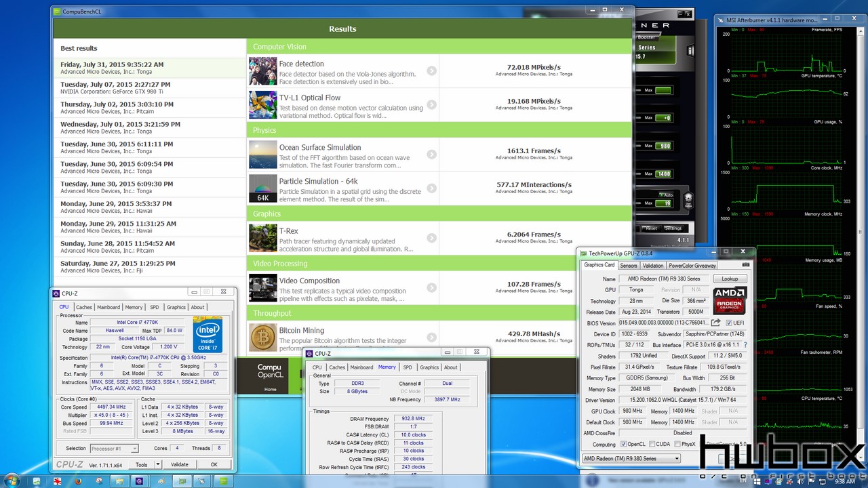Select Sunday, June 28, 2015 Pitcairn result
The height and width of the screenshot is (488, 868).
[x=150, y=247]
